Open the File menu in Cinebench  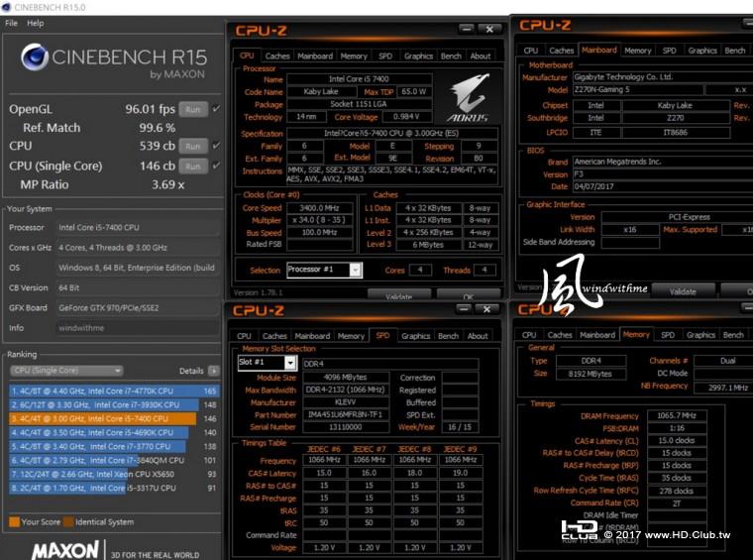pyautogui.click(x=11, y=23)
